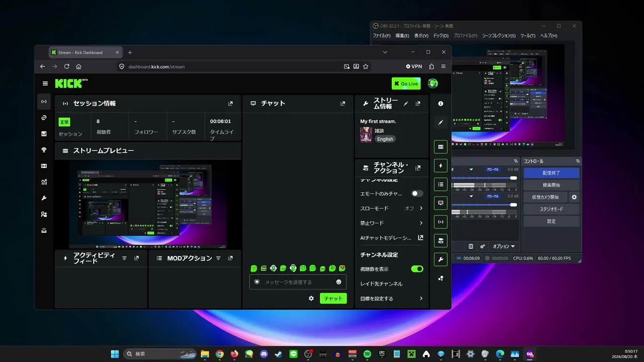Click the list icon in Kick right rail
The image size is (644, 362).
coord(441,185)
